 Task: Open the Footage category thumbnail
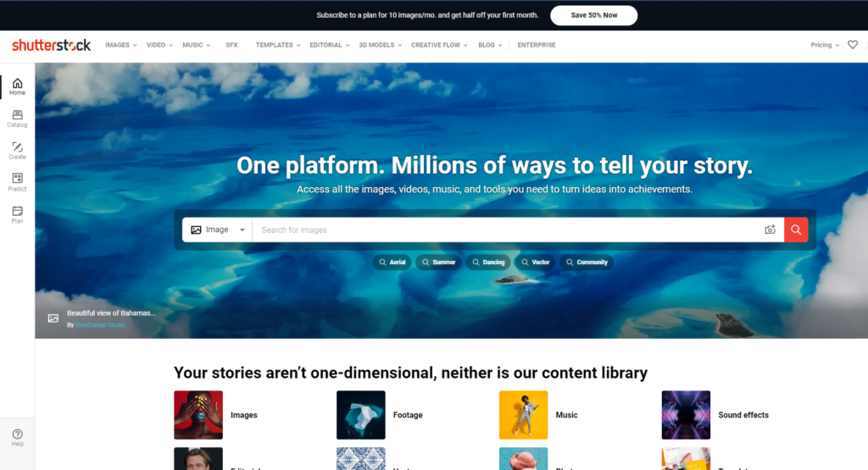pos(361,415)
